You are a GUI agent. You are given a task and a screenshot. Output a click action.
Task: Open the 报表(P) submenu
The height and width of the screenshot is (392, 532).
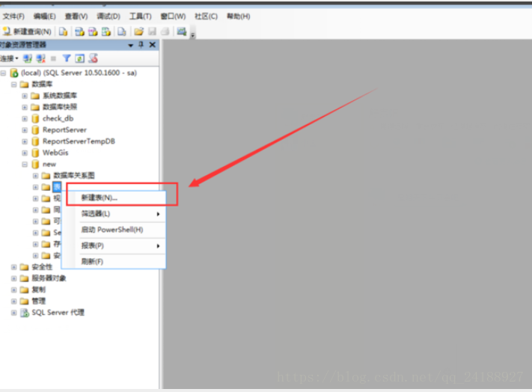[114, 245]
